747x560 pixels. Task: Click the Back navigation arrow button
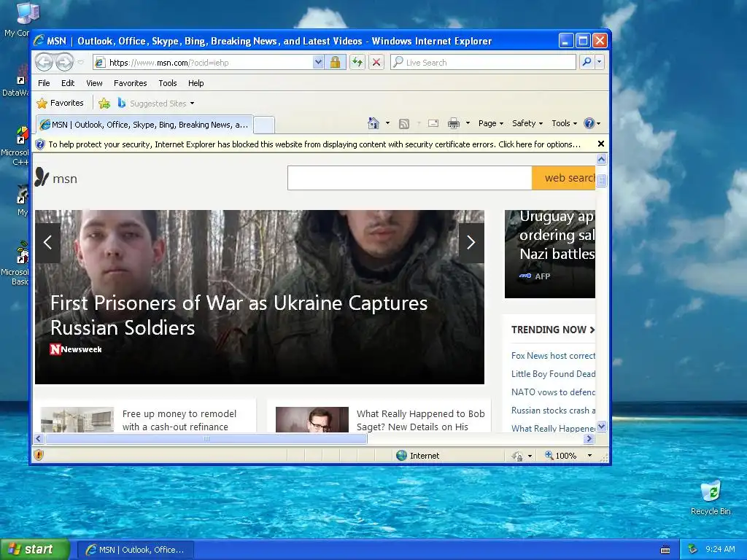click(44, 63)
